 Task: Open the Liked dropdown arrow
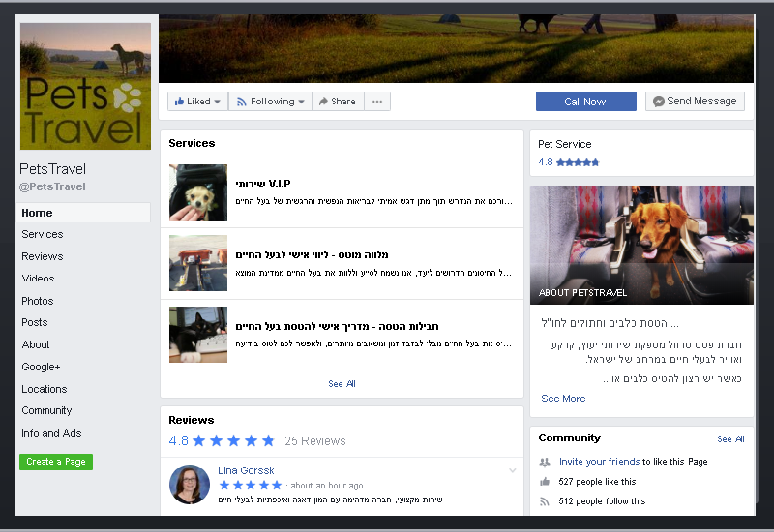tap(217, 102)
